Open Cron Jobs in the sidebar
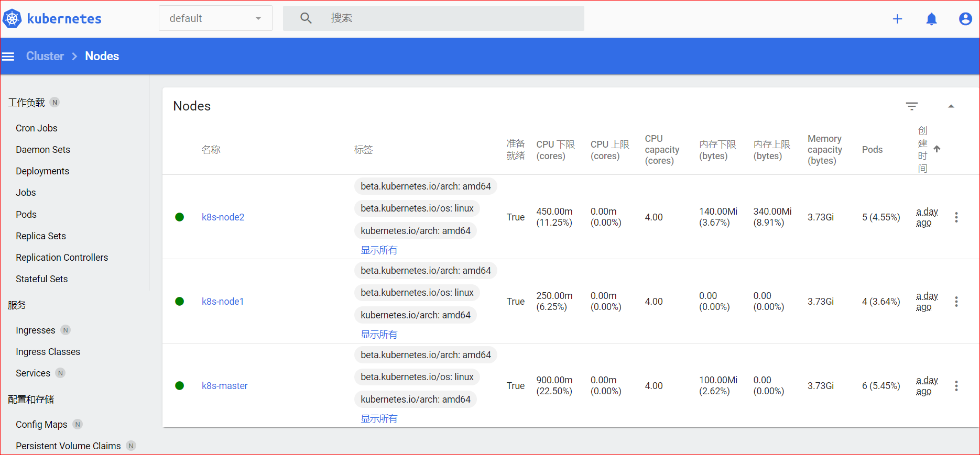 coord(37,128)
